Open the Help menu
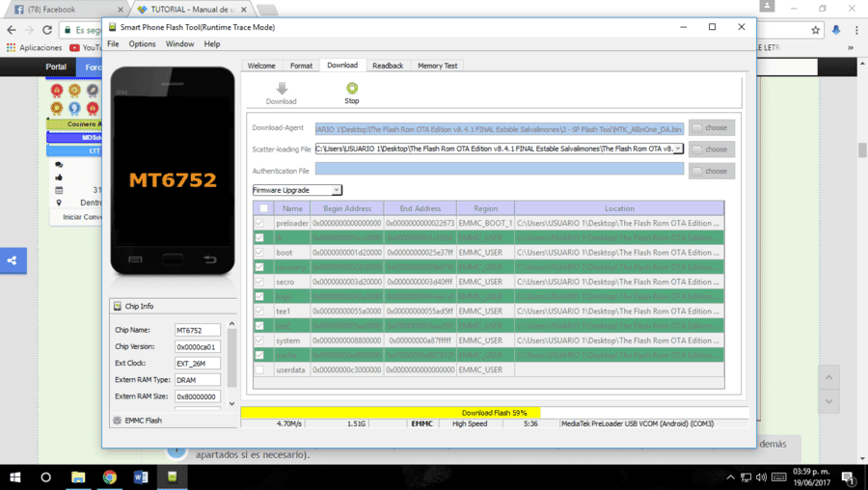868x490 pixels. click(x=212, y=43)
